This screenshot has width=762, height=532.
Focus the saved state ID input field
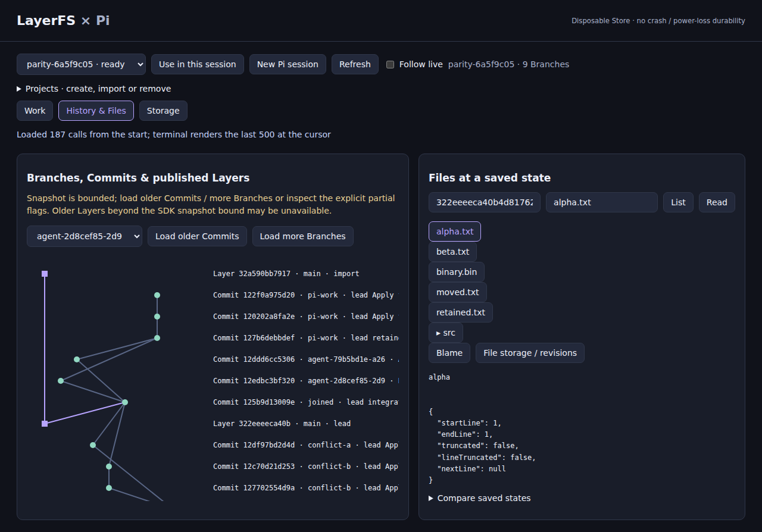coord(485,202)
